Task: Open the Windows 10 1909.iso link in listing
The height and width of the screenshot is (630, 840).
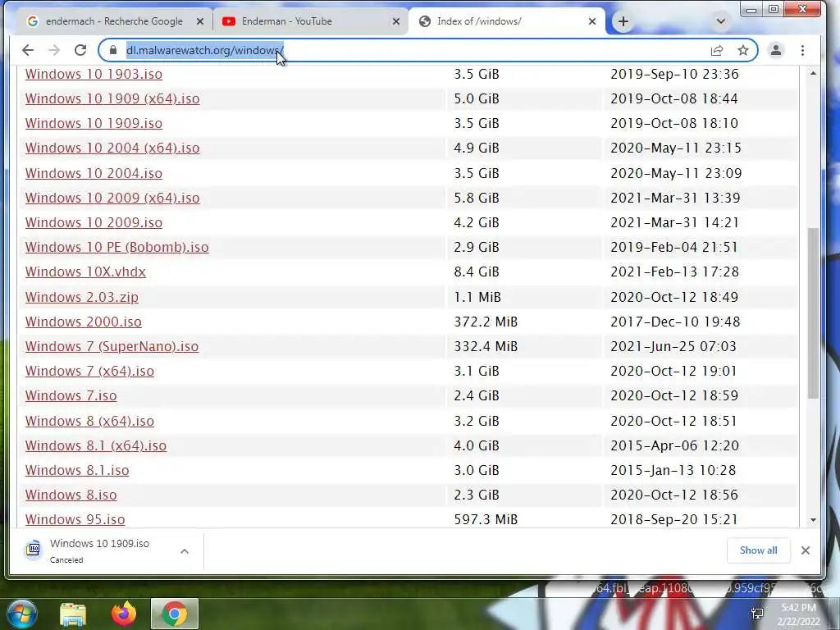Action: pyautogui.click(x=94, y=123)
